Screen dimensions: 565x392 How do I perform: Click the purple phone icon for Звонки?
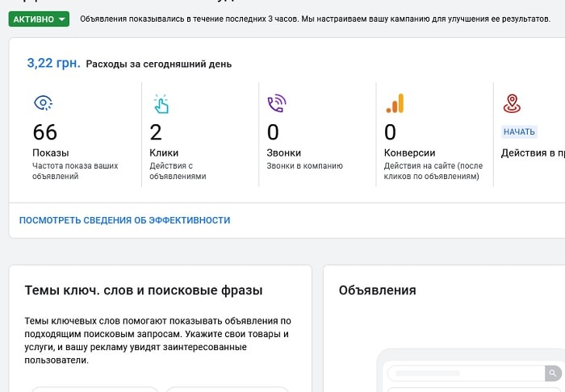276,103
